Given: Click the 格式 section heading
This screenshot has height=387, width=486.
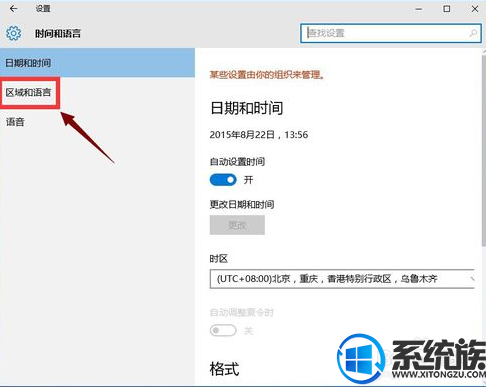Looking at the screenshot, I should click(x=224, y=369).
